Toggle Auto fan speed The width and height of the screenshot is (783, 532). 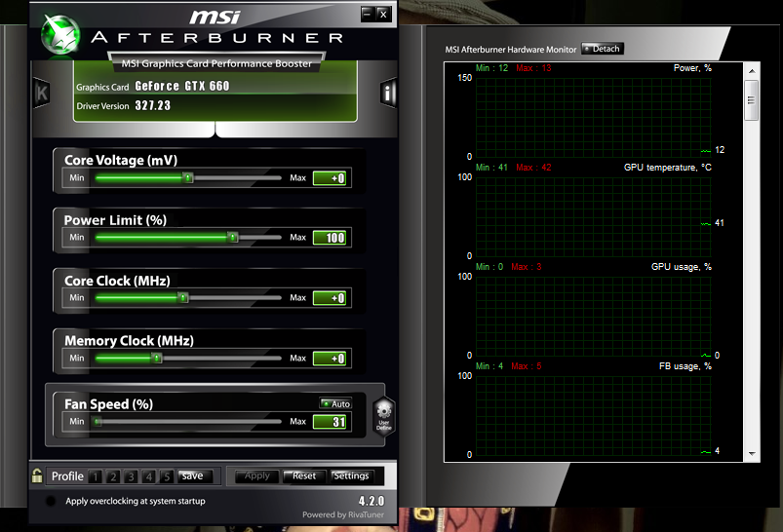(x=335, y=403)
